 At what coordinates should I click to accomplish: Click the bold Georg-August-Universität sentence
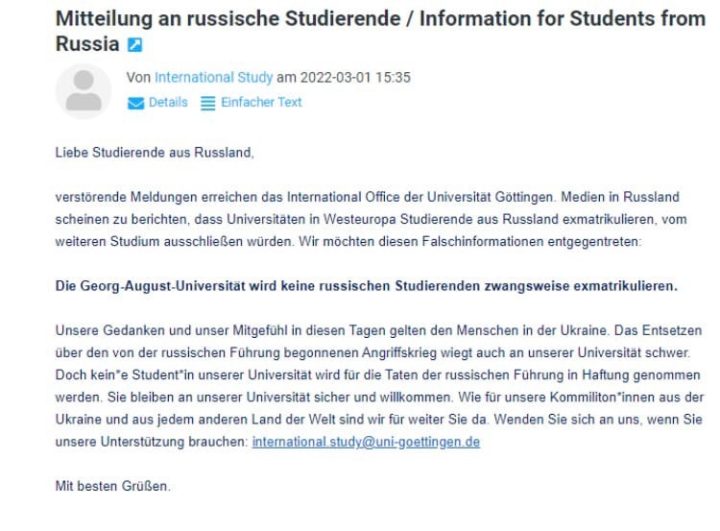coord(366,286)
